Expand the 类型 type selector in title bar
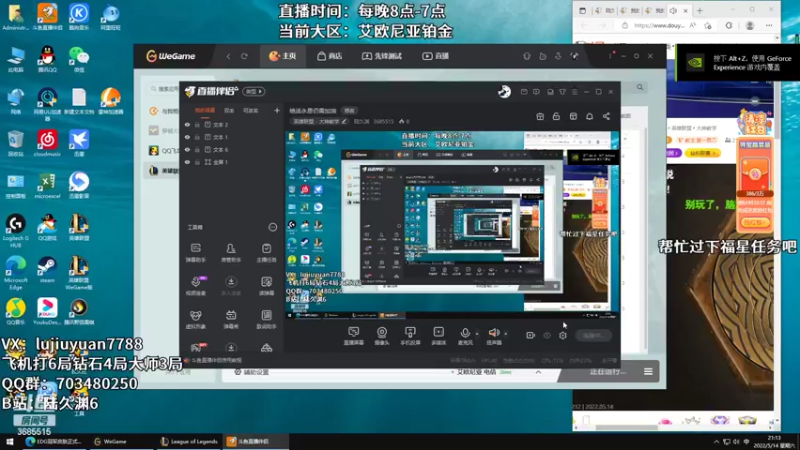 click(254, 92)
